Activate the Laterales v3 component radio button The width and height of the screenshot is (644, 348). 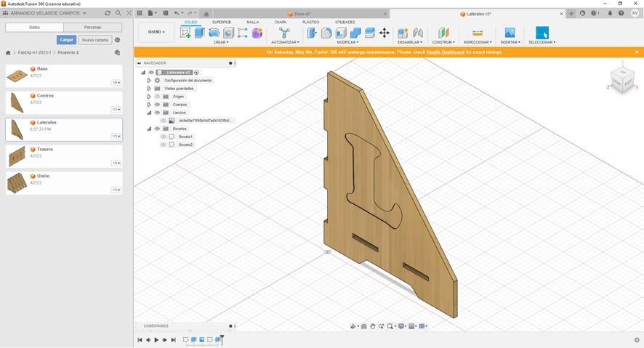pos(196,72)
